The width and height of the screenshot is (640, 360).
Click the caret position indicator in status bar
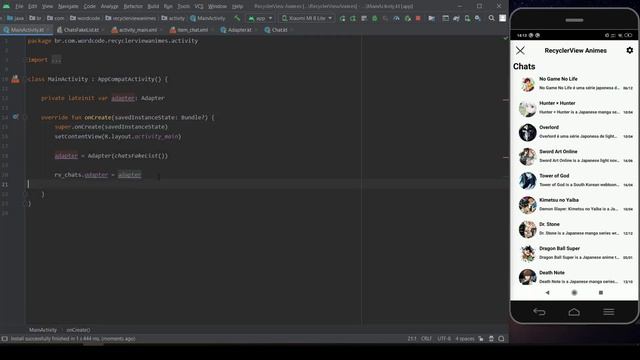412,338
